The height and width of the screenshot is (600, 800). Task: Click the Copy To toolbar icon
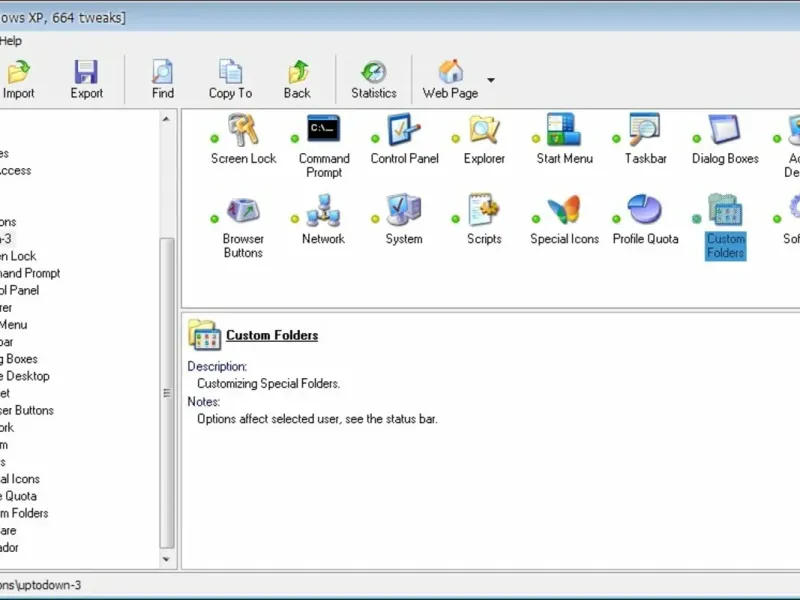230,72
